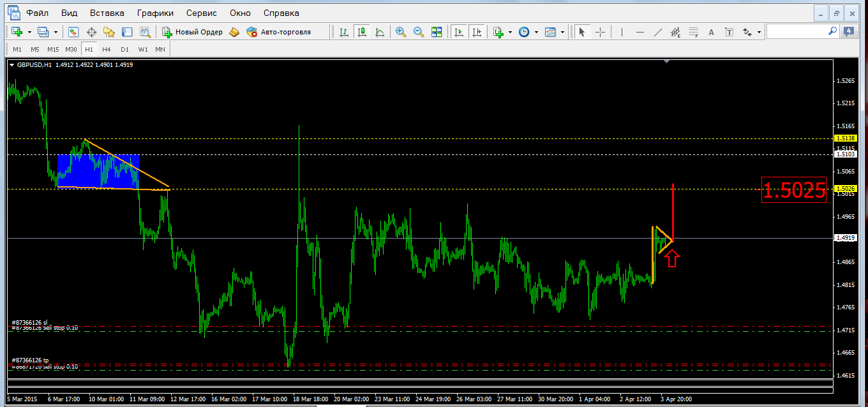868x407 pixels.
Task: Toggle Авто-торговля on or off
Action: click(278, 32)
